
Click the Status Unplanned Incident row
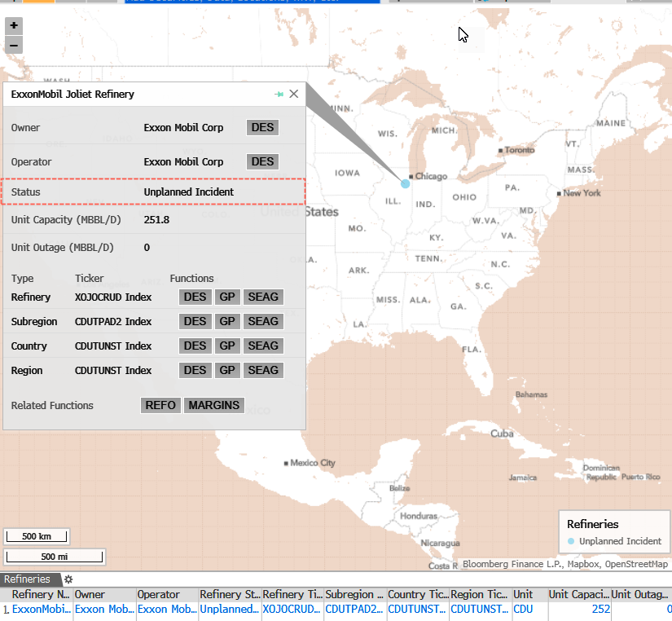pos(153,192)
